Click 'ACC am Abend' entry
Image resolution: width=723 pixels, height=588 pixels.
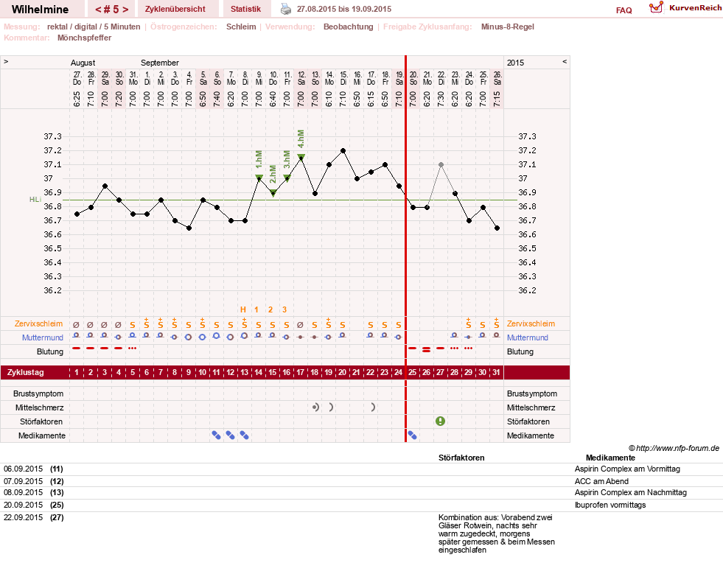pos(601,481)
